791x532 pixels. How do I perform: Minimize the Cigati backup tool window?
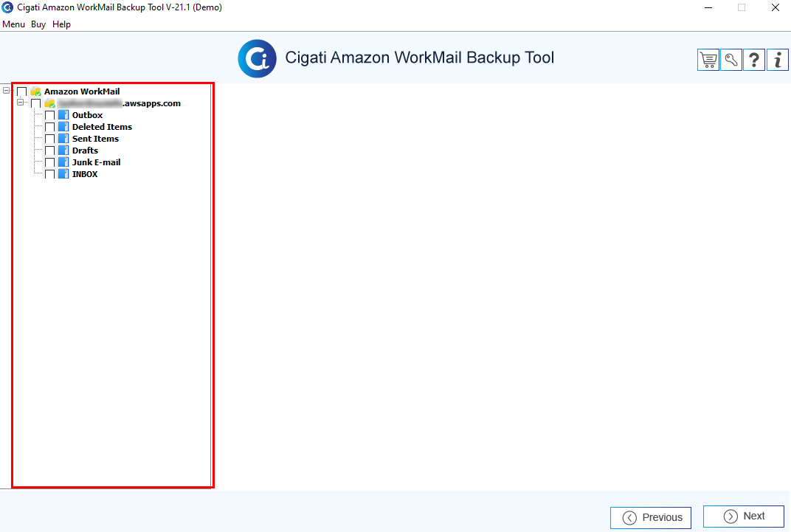pyautogui.click(x=708, y=7)
